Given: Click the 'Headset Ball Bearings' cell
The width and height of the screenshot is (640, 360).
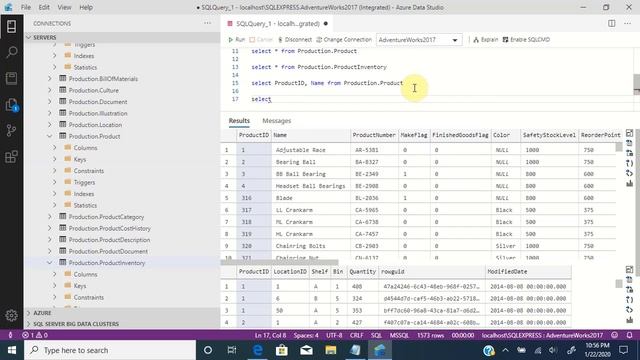Looking at the screenshot, I should [x=311, y=186].
